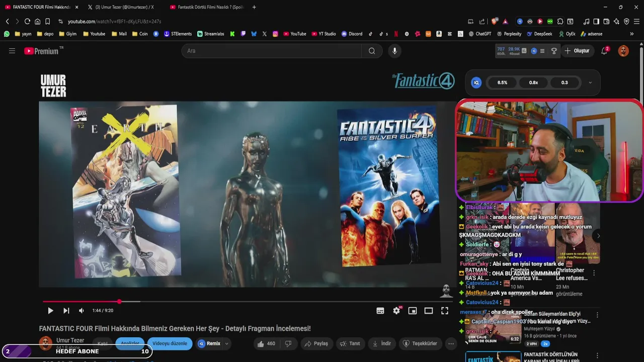Show more bookmarks with double chevron
The width and height of the screenshot is (644, 362).
[x=632, y=34]
